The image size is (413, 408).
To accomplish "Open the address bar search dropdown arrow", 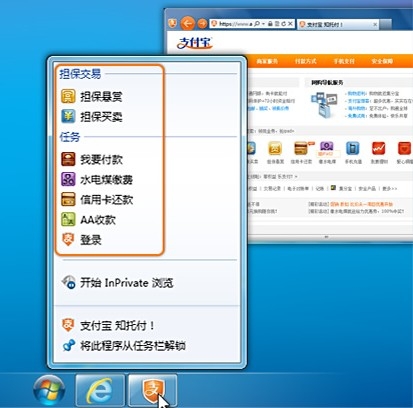I will 264,24.
